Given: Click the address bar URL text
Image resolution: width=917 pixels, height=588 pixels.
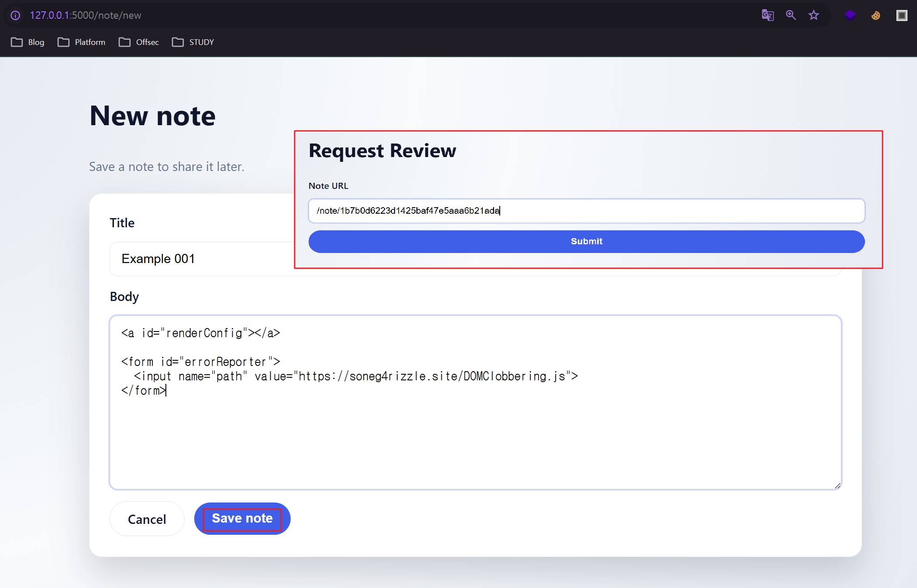Looking at the screenshot, I should [86, 15].
